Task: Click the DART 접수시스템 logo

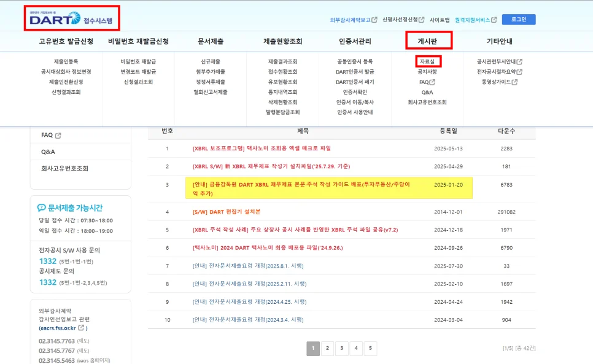Action: (x=71, y=18)
